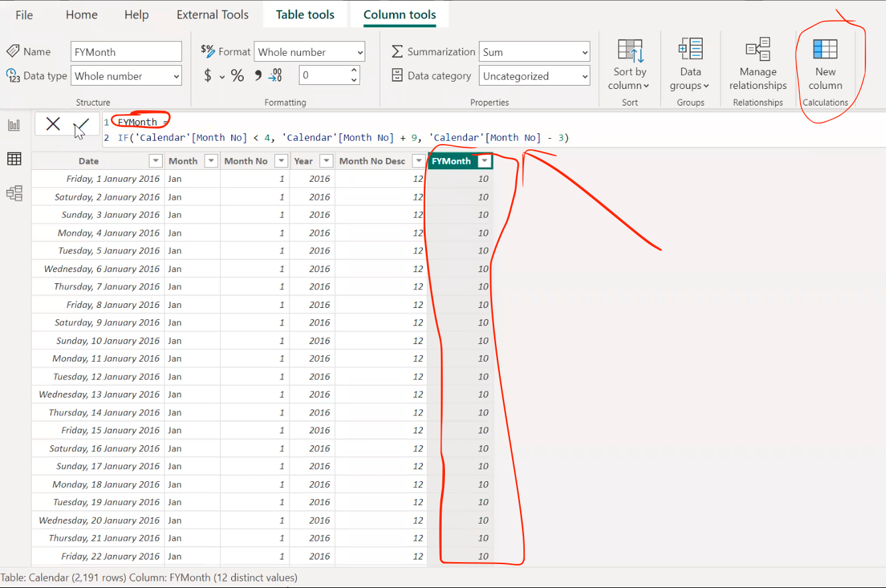Switch to Table view in sidebar
Viewport: 886px width, 588px height.
[x=14, y=159]
